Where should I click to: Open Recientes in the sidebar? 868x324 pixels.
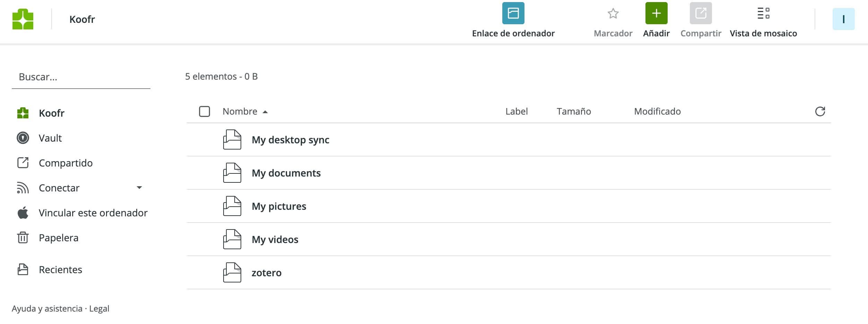(60, 270)
